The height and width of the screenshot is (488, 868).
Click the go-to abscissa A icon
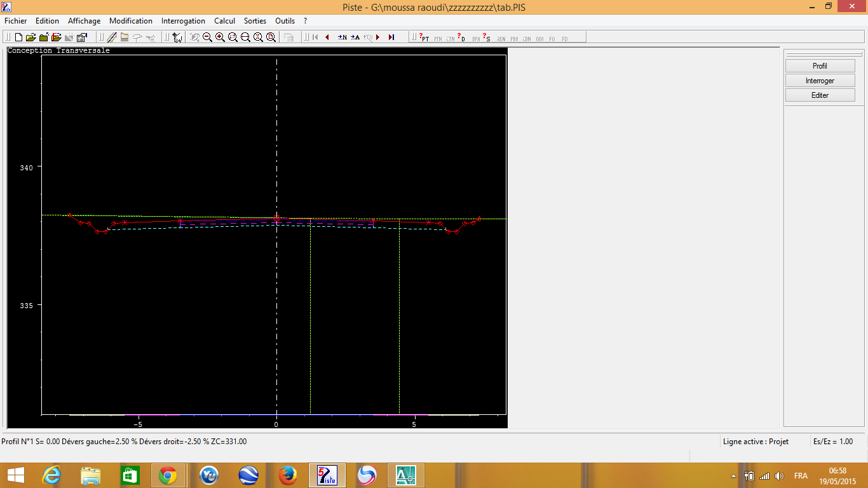click(x=355, y=37)
